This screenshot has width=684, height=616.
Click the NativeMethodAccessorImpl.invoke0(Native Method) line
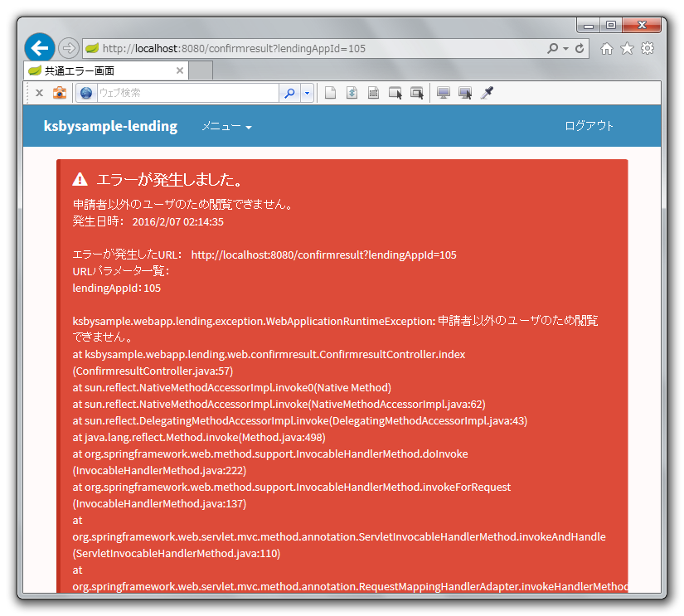point(231,387)
